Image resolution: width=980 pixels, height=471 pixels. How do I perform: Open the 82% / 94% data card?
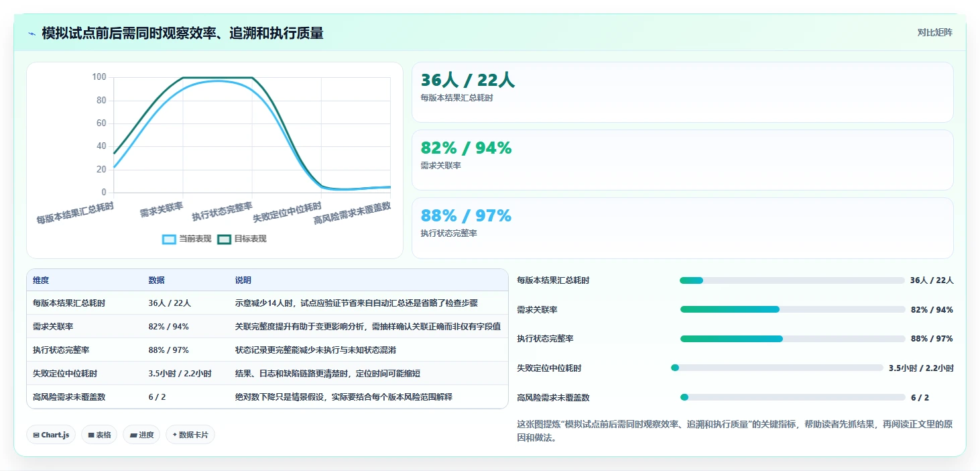682,160
